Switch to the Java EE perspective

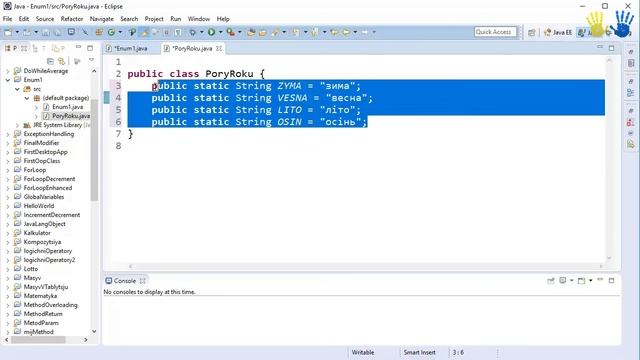click(x=558, y=32)
